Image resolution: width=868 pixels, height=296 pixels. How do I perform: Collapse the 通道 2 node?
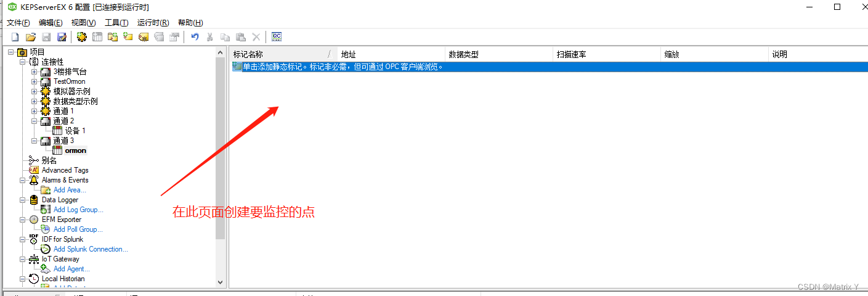[34, 121]
